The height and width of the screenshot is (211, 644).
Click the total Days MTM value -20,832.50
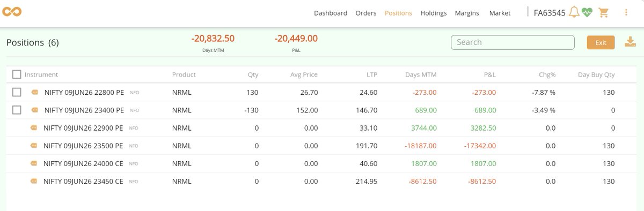(x=213, y=39)
